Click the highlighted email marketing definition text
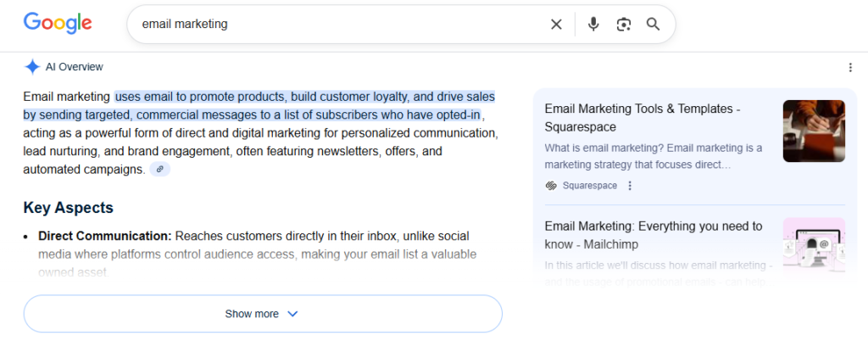 pyautogui.click(x=305, y=97)
